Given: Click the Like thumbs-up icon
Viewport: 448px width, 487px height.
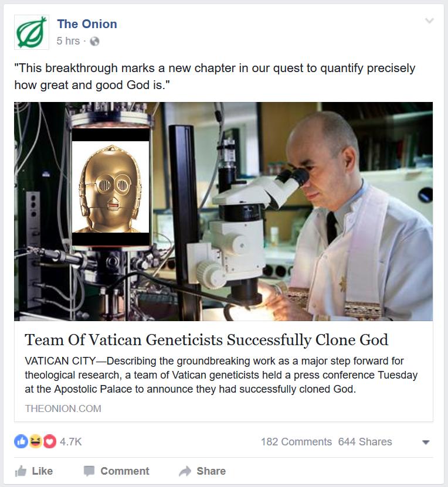Looking at the screenshot, I should [21, 471].
